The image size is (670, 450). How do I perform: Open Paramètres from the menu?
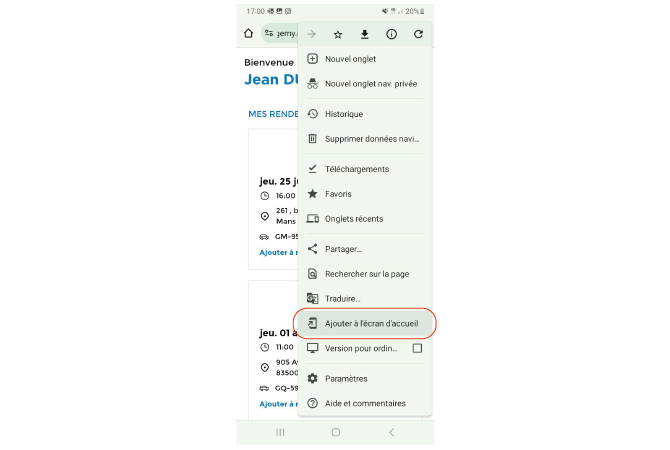346,378
